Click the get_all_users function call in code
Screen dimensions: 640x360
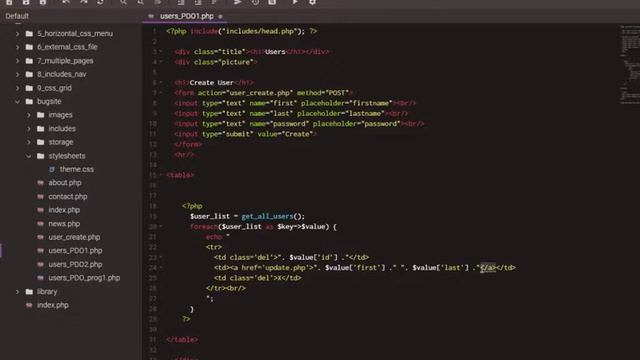coord(267,216)
